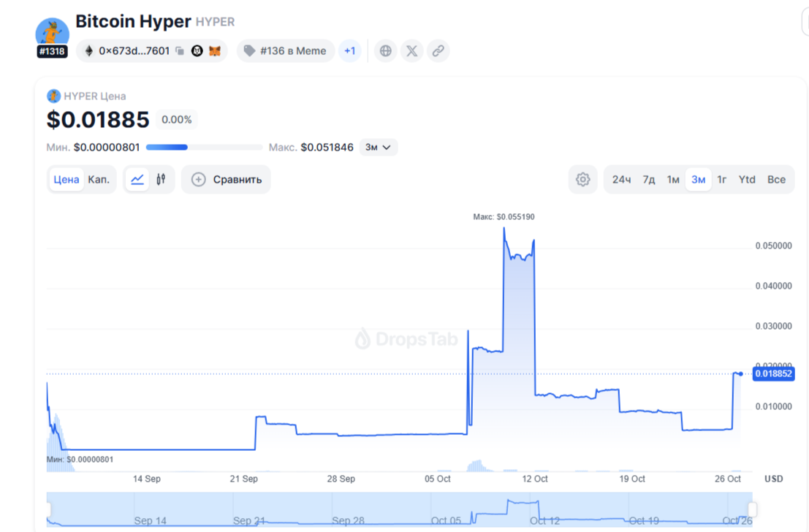Open the #136 в Meme category tag
Viewport: 809px width, 532px height.
[x=285, y=50]
